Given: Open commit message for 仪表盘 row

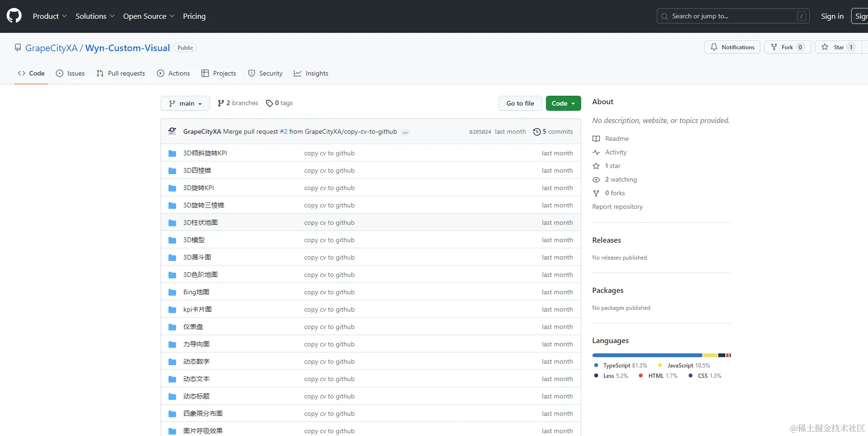Looking at the screenshot, I should point(329,327).
